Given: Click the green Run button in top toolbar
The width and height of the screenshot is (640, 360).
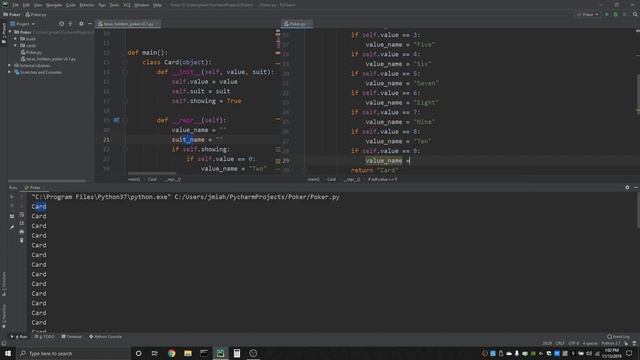Looking at the screenshot, I should pos(607,15).
